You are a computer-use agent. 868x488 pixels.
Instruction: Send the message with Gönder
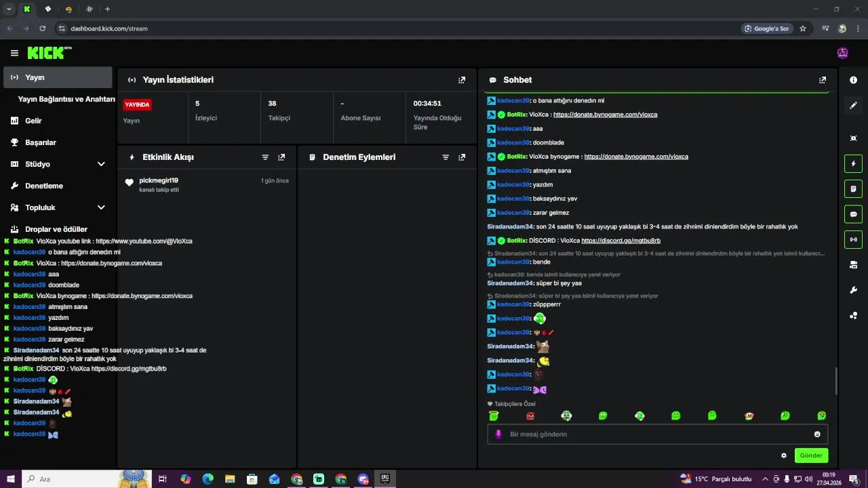pyautogui.click(x=811, y=455)
